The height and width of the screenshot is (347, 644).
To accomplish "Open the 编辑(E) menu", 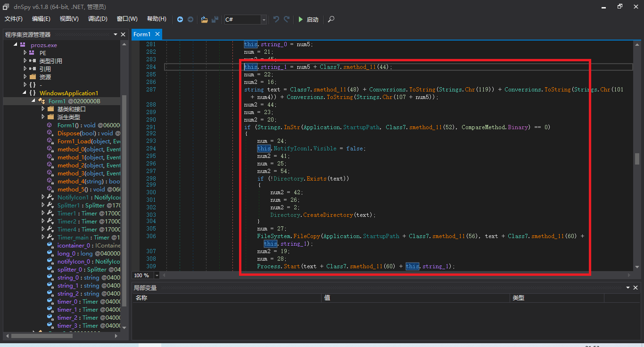I will click(x=41, y=19).
